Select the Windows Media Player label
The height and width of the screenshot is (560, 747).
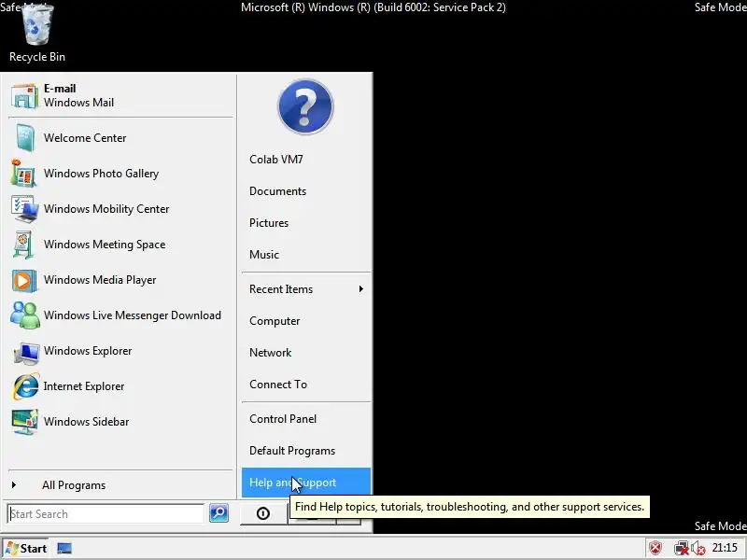click(x=100, y=280)
